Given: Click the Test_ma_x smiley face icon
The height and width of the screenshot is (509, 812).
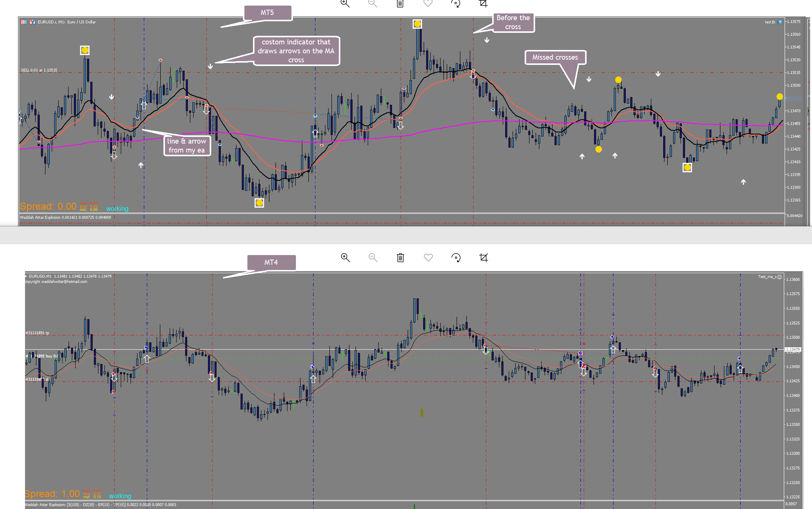Looking at the screenshot, I should click(x=780, y=277).
